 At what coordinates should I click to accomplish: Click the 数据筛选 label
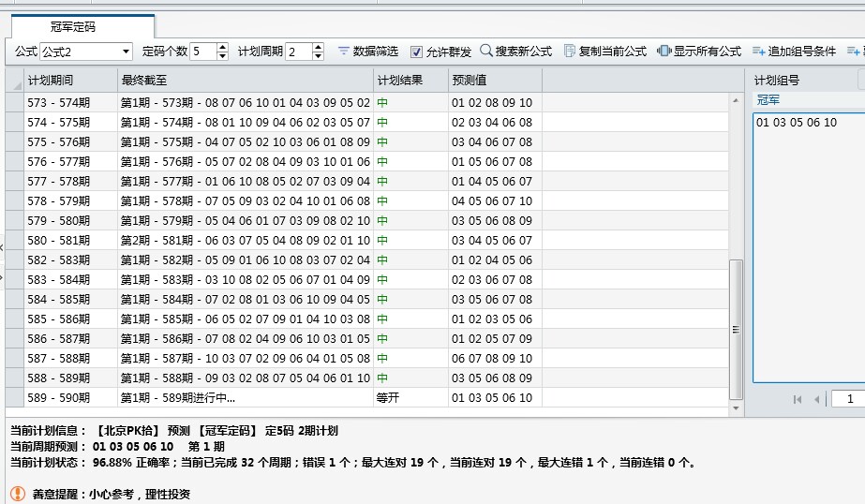(x=376, y=52)
